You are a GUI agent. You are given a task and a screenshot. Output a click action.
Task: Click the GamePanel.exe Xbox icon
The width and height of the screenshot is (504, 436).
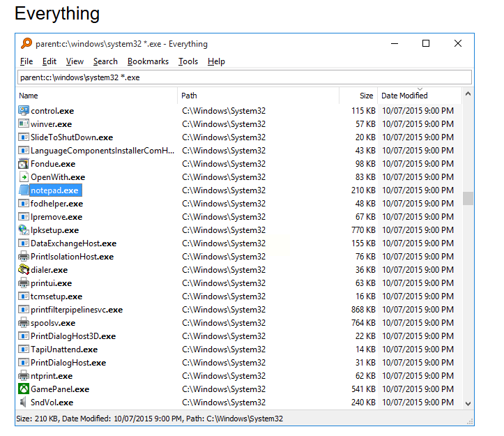[x=24, y=389]
